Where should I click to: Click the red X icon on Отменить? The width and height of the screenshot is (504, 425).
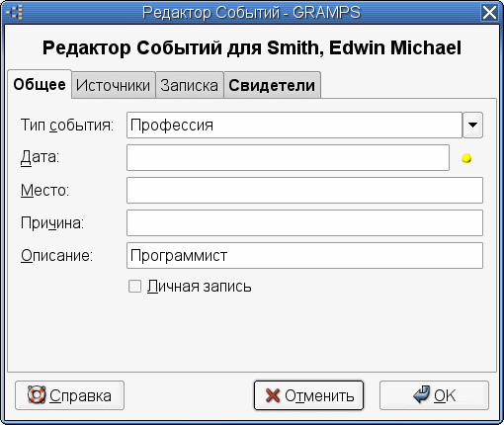(273, 395)
